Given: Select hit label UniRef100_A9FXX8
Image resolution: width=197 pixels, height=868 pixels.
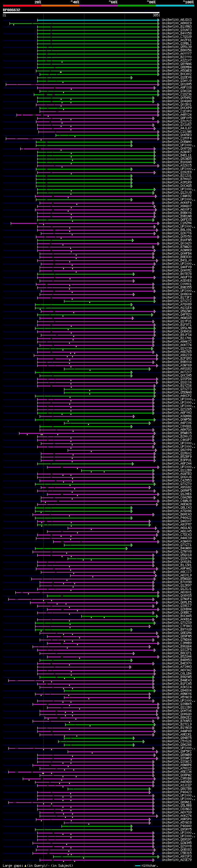Looking at the screenshot, I should click(x=177, y=88).
